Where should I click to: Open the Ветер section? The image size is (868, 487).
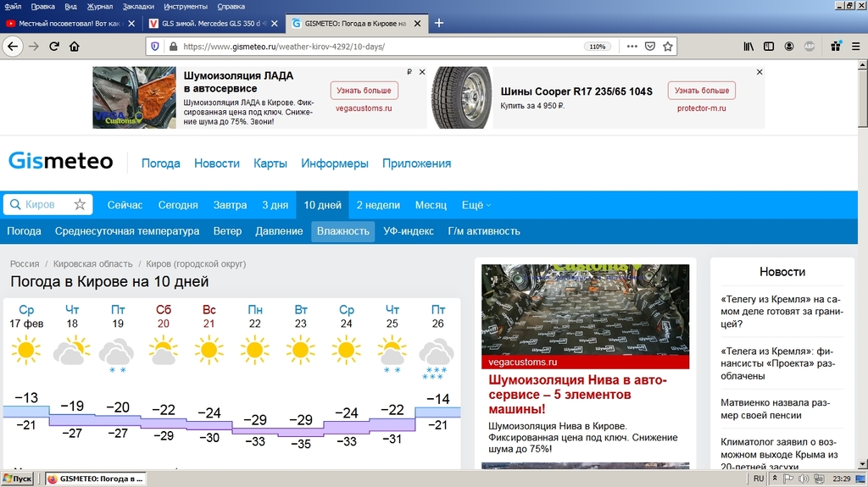[227, 231]
